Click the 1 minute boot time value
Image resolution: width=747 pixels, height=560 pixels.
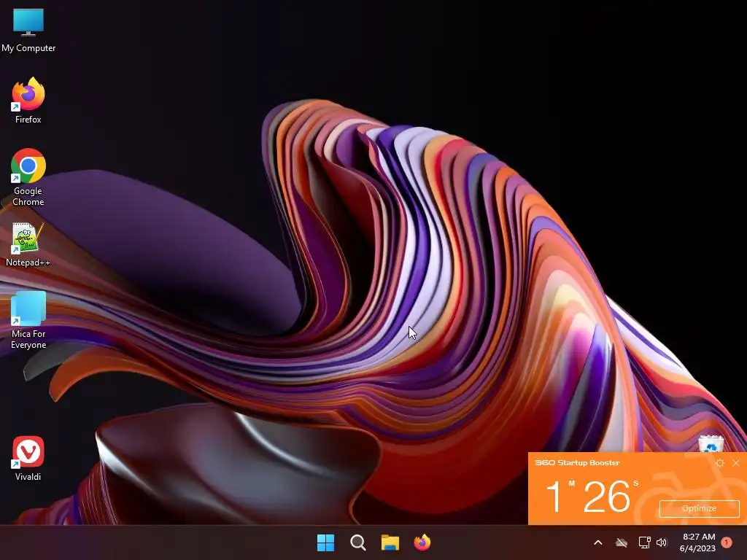tap(554, 497)
